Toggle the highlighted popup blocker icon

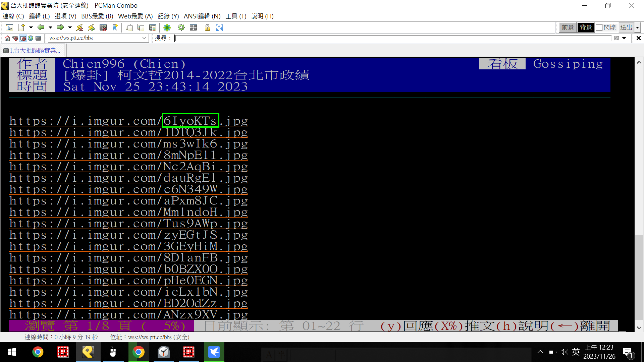coord(23,38)
